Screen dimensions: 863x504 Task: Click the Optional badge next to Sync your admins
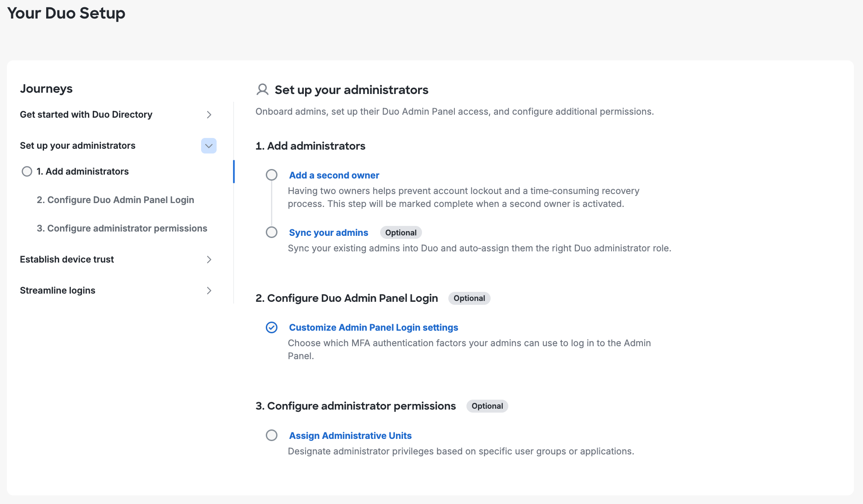(x=400, y=232)
